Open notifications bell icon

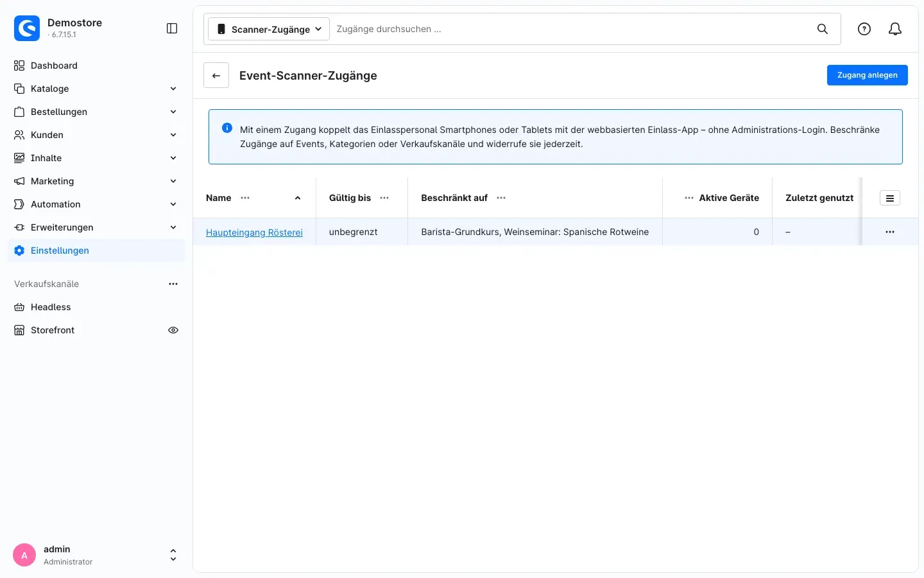pos(895,29)
